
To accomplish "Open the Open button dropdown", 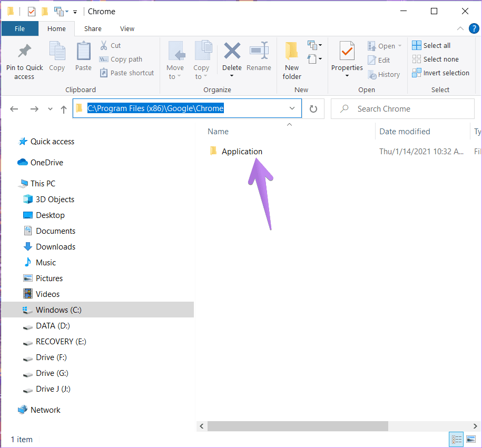I will (400, 46).
